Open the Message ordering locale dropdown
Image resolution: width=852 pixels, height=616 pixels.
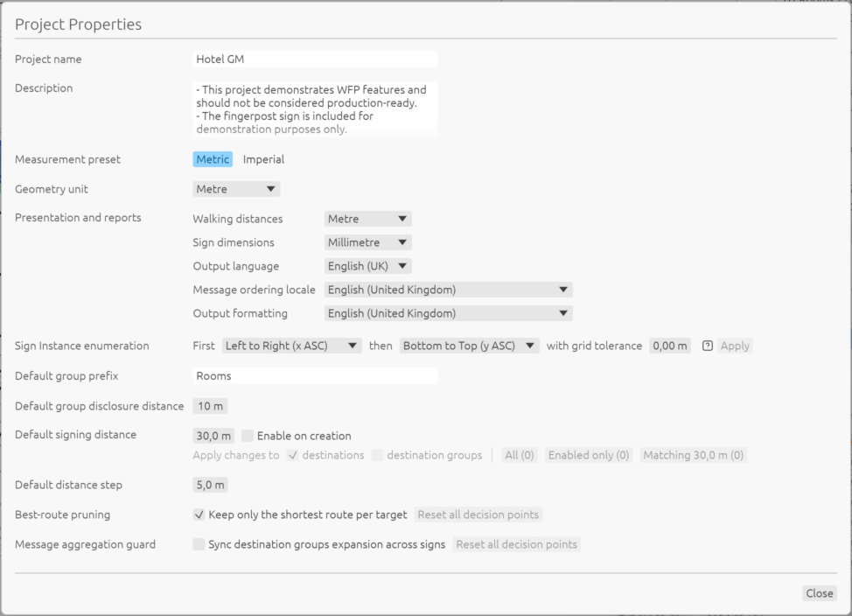(448, 290)
